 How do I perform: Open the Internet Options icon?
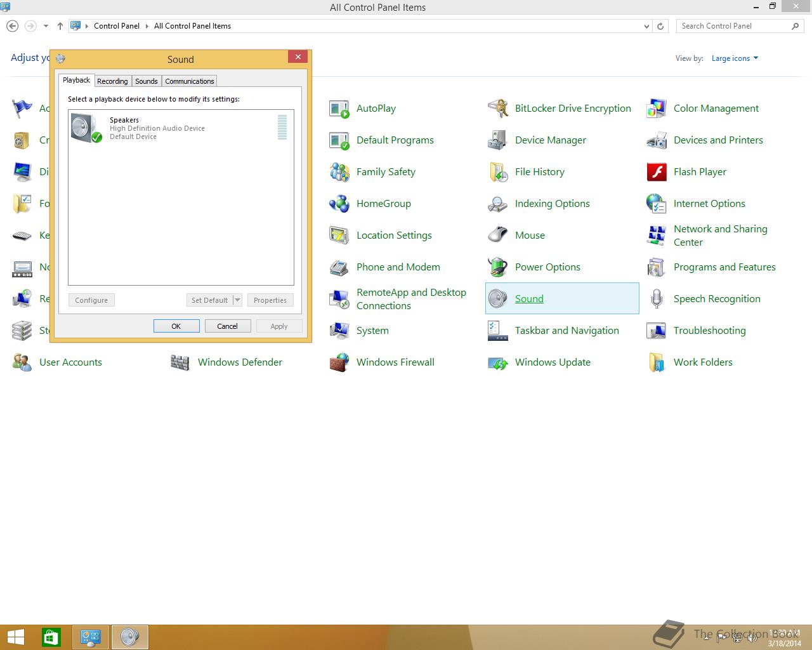point(657,204)
